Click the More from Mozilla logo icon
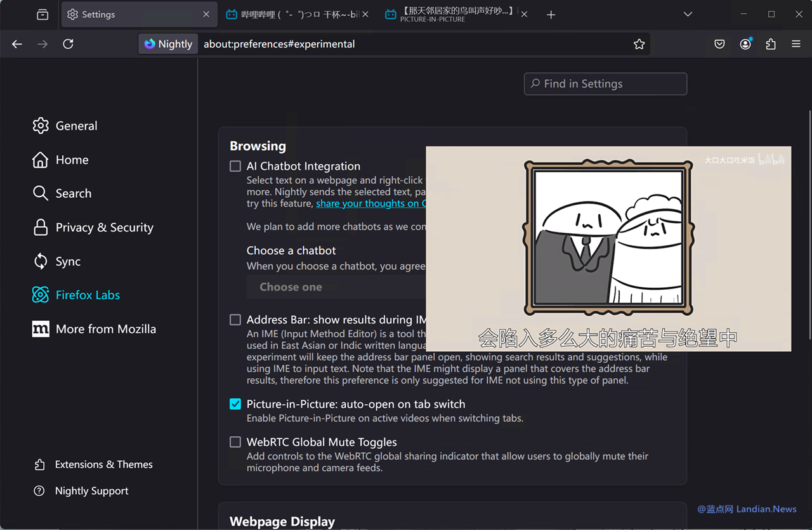 coord(41,328)
